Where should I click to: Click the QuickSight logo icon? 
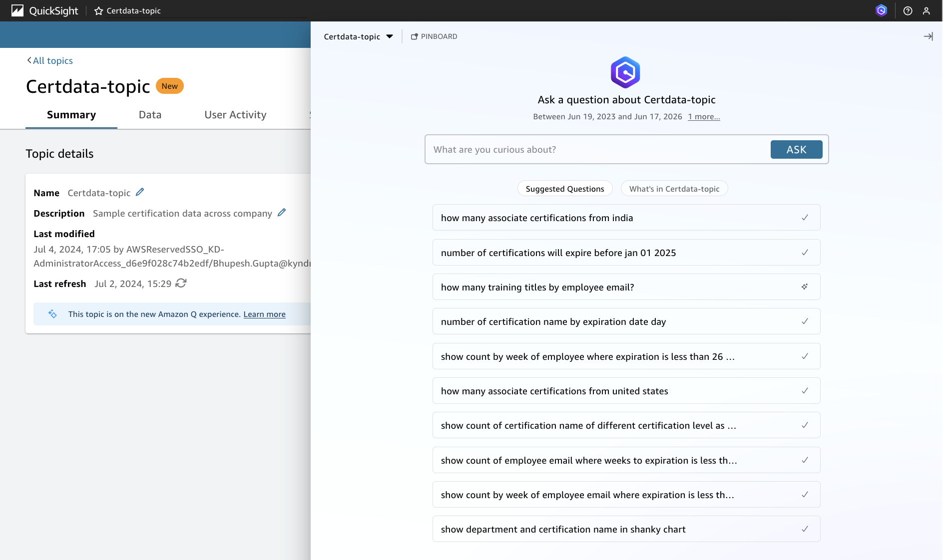pos(17,10)
